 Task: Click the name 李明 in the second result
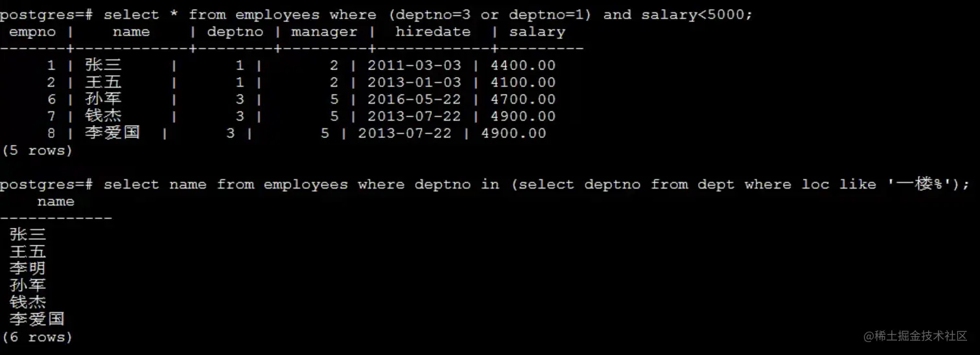click(x=28, y=268)
